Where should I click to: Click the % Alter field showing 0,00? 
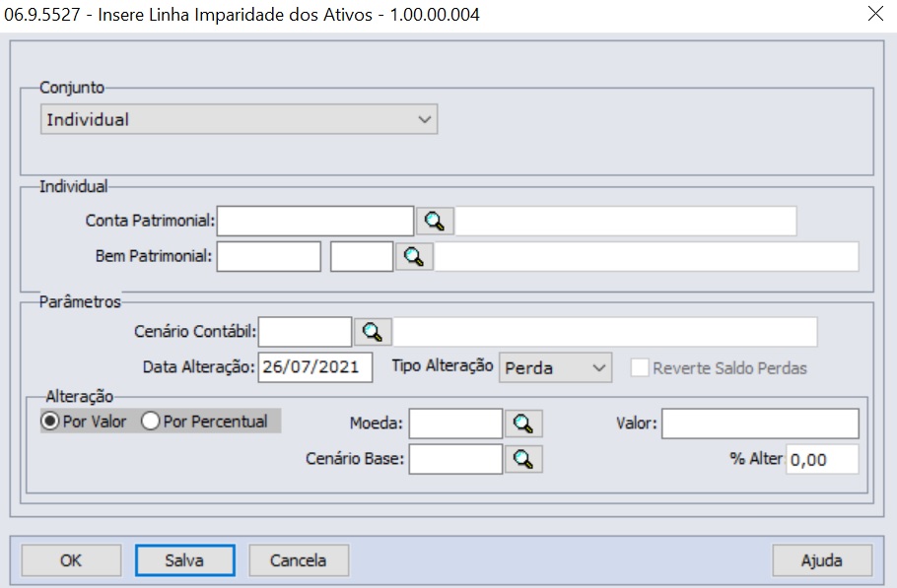[823, 459]
